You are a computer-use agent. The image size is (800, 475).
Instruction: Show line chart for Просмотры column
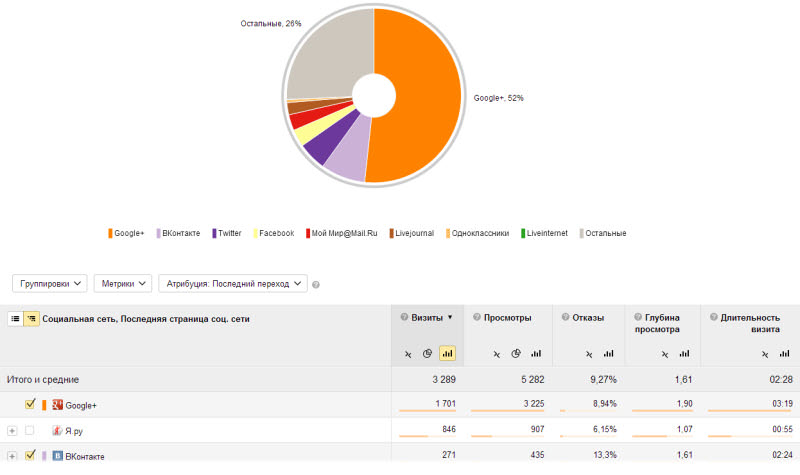click(x=497, y=354)
